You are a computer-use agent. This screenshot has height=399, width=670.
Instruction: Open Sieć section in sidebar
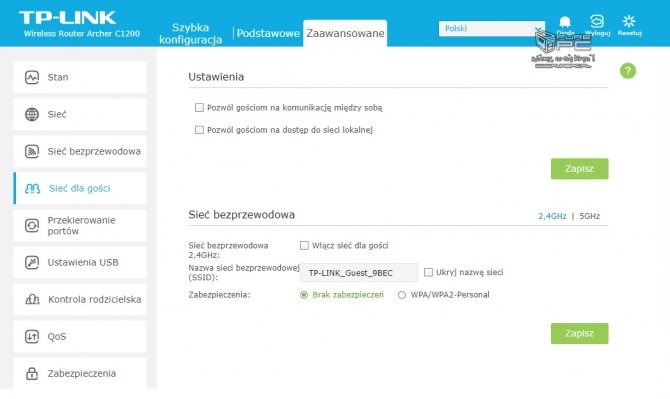pyautogui.click(x=80, y=114)
